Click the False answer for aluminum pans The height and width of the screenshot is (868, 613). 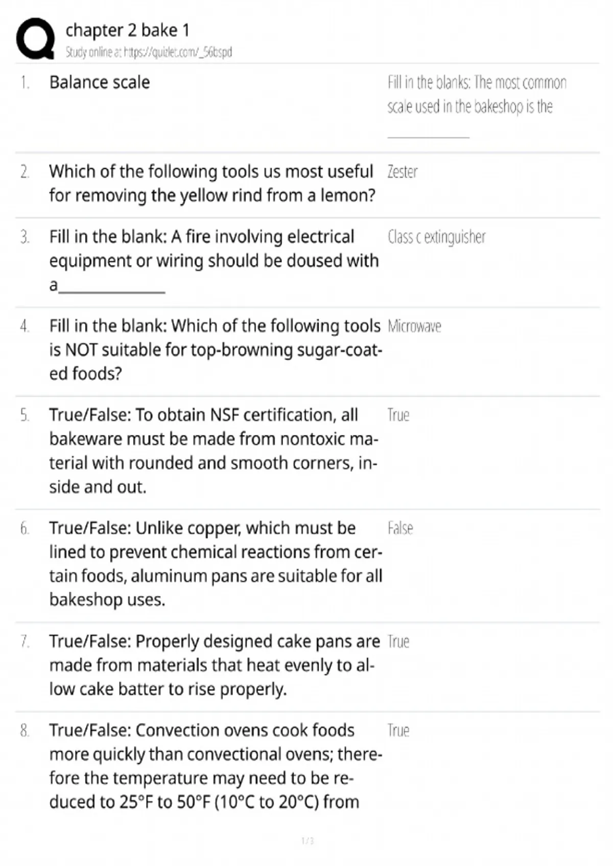point(400,528)
